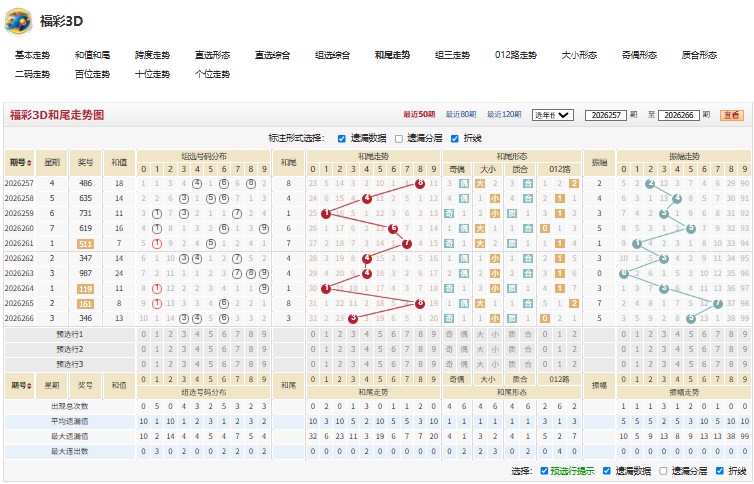Toggle the 预选行提示 checkbox
Viewport: 754px width, 484px height.
[x=544, y=471]
